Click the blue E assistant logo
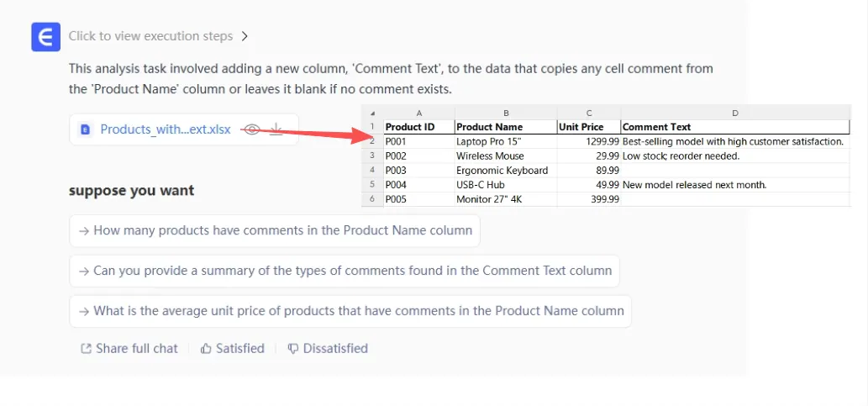 click(x=45, y=37)
